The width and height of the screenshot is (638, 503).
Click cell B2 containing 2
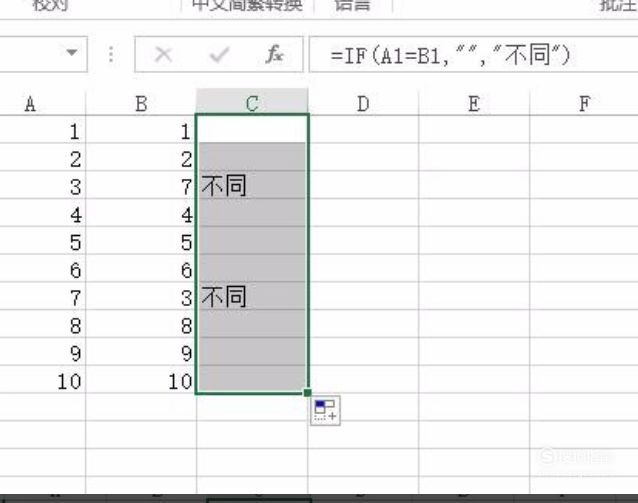click(x=141, y=157)
